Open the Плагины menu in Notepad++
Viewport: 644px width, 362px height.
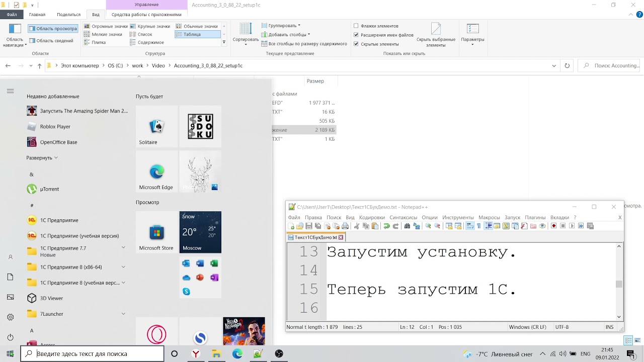[535, 218]
